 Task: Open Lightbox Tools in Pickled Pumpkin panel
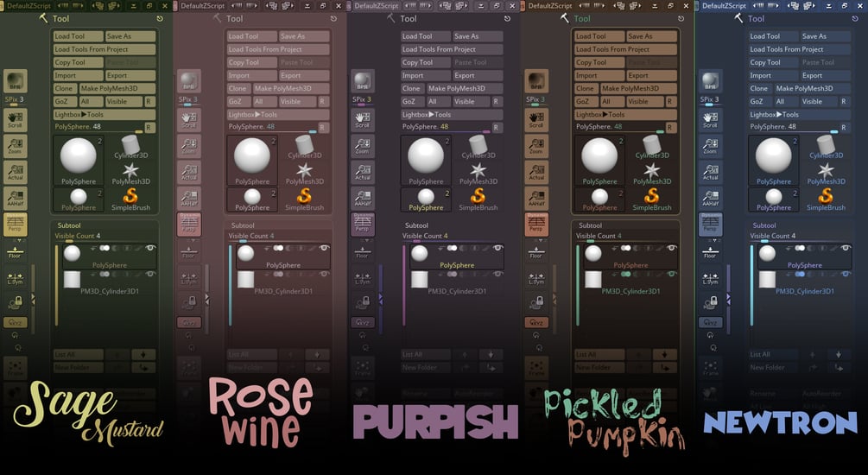click(625, 115)
